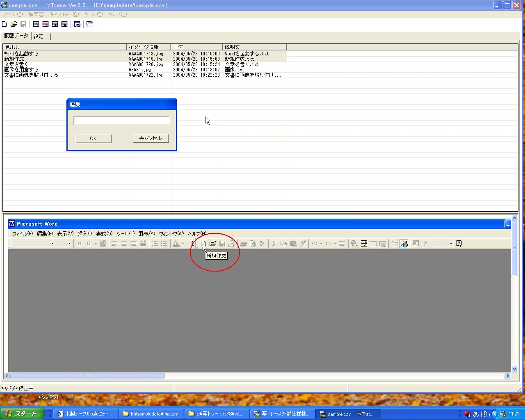The width and height of the screenshot is (525, 420).
Task: Click bullet list icon in Word preview
Action: (x=164, y=244)
